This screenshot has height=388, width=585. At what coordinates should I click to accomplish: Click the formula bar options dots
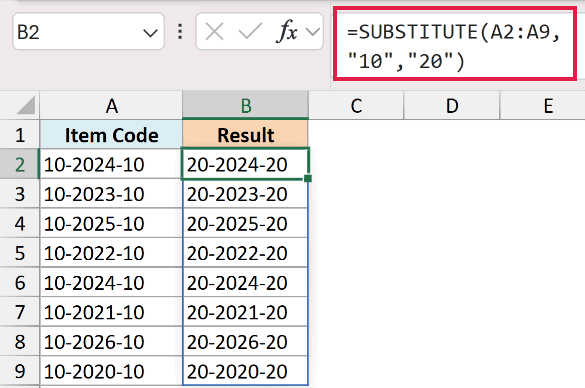point(180,32)
